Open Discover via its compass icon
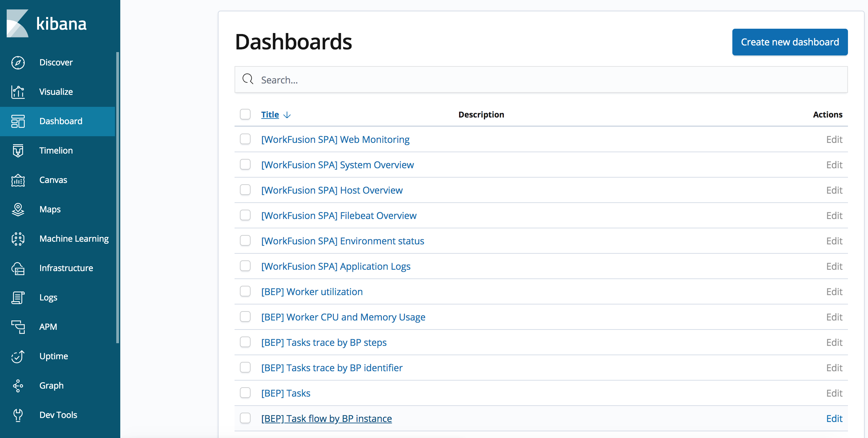 tap(18, 63)
